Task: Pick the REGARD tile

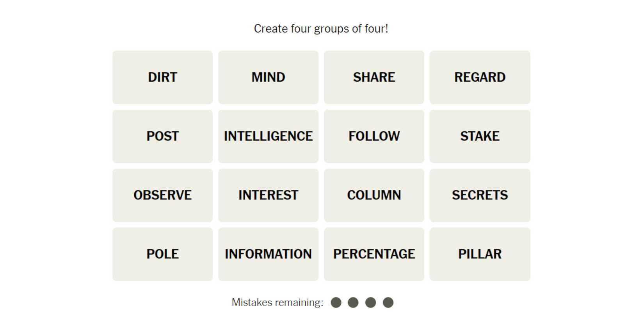Action: coord(480,77)
